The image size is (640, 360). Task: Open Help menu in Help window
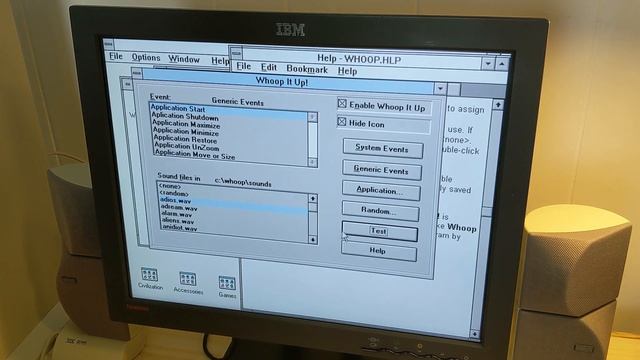(347, 71)
